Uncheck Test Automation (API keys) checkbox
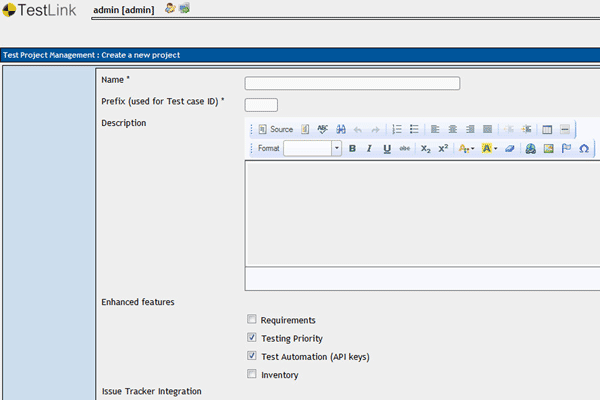Screen dimensions: 600x400 click(x=251, y=356)
